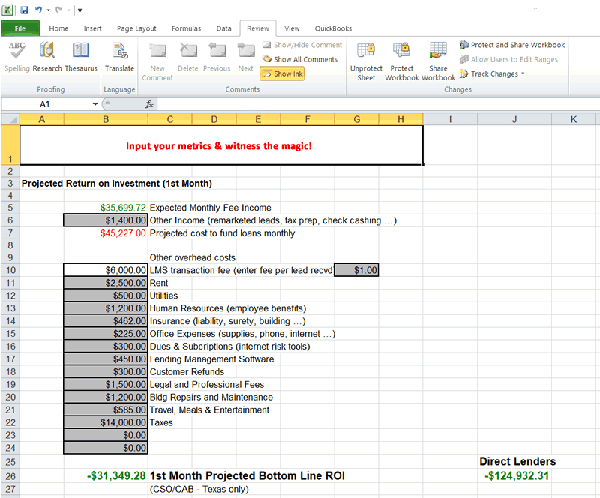This screenshot has height=498, width=600.
Task: Select column B header
Action: coord(106,119)
